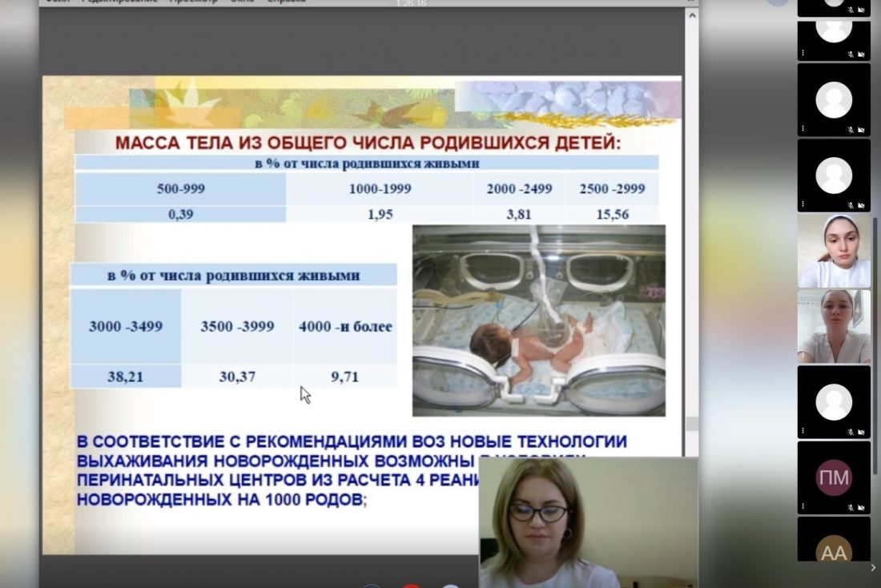Click the '3000 -3499' table cell
This screenshot has width=881, height=588.
click(125, 326)
